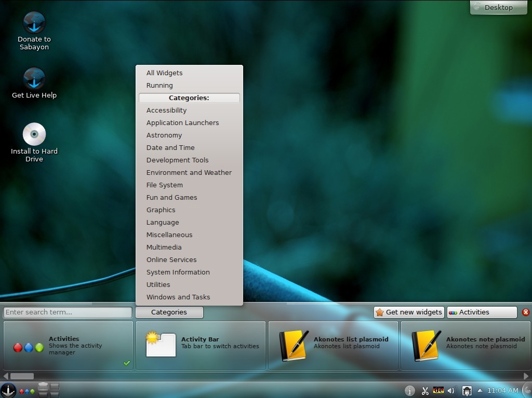Click the Desktop toolbox button
Viewport: 532px width, 398px height.
click(x=498, y=7)
